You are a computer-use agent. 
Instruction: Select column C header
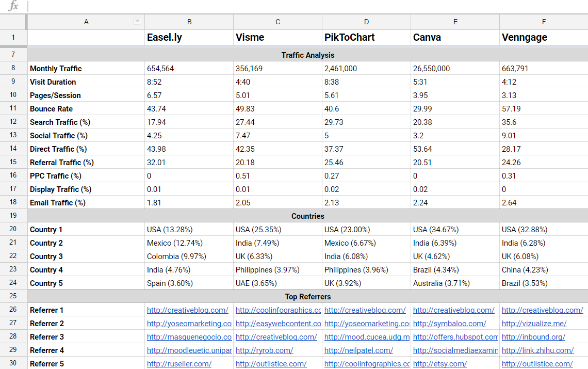click(278, 22)
